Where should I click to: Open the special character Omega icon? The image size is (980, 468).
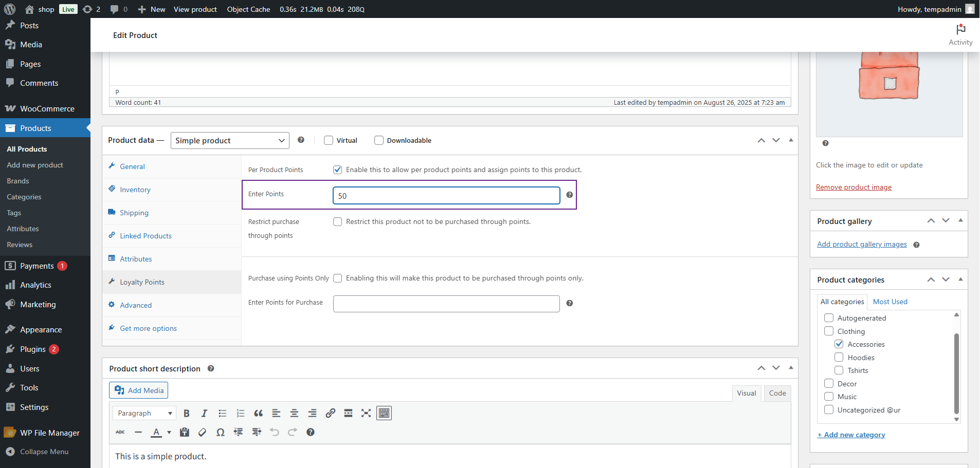[x=220, y=433]
